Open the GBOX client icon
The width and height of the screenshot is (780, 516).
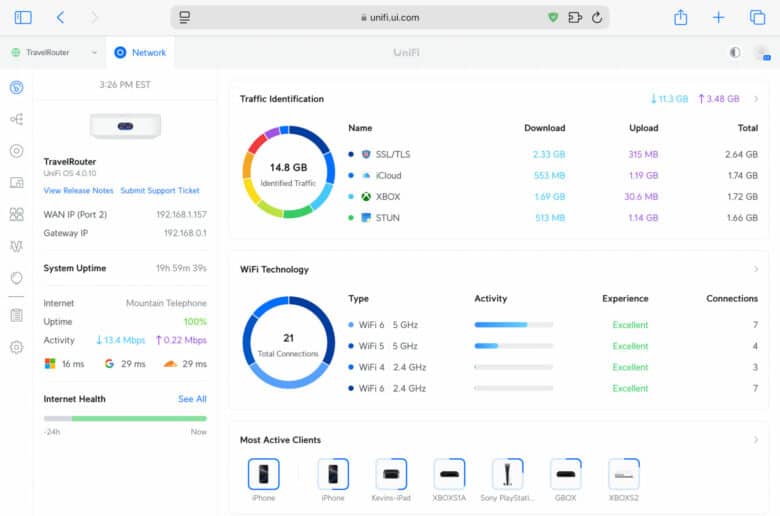[566, 474]
